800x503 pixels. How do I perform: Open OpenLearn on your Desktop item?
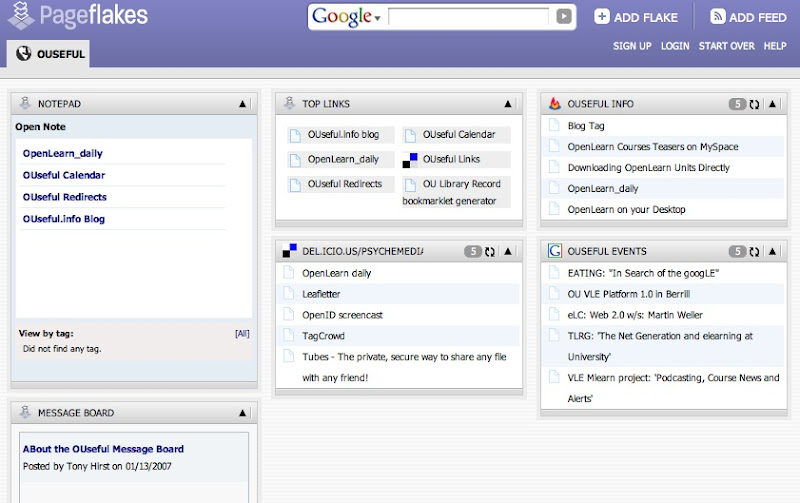(627, 210)
